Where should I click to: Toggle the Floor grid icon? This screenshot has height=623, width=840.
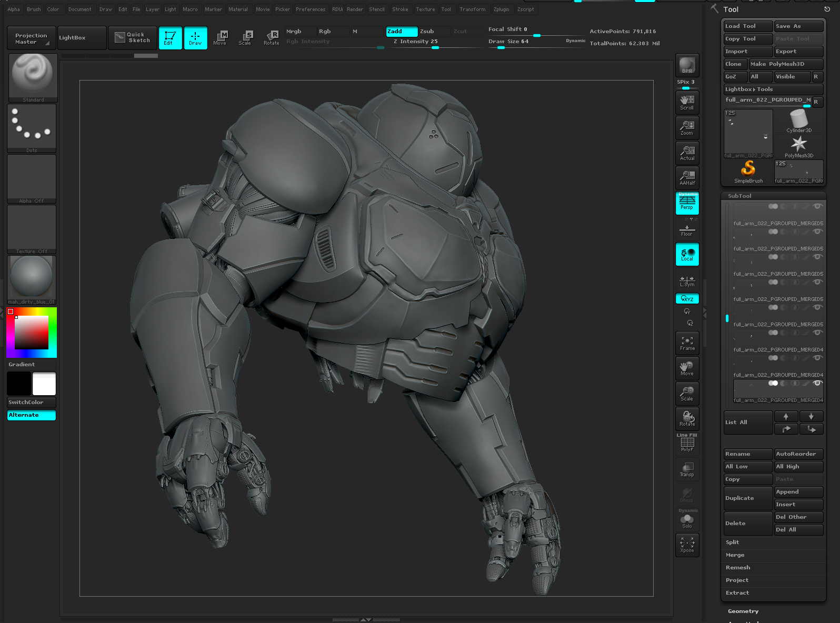tap(687, 230)
